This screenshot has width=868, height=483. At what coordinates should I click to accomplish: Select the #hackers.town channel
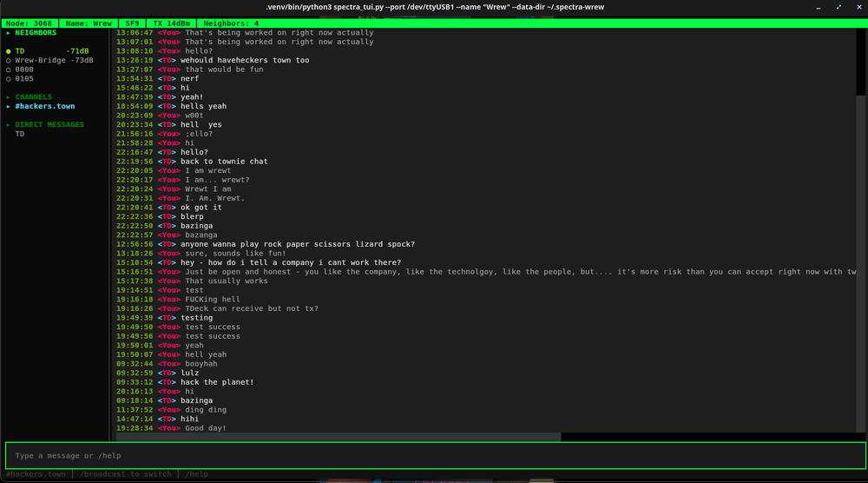tap(45, 107)
